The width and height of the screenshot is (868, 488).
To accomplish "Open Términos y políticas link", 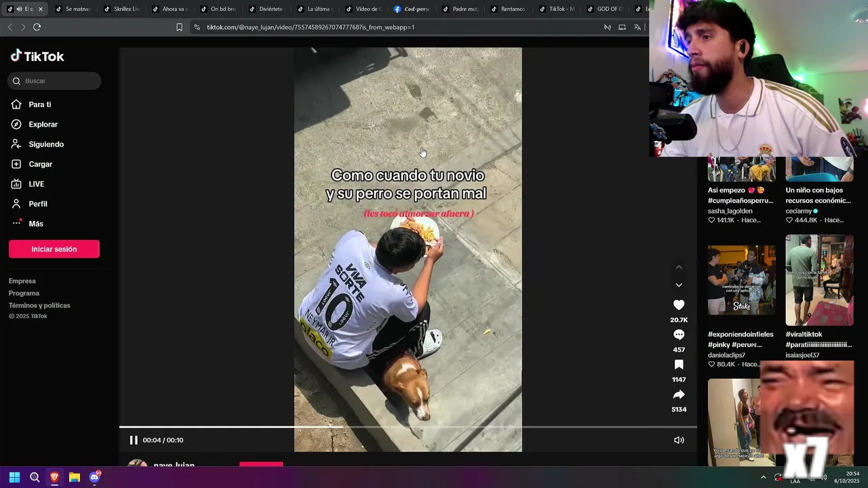I will click(39, 305).
